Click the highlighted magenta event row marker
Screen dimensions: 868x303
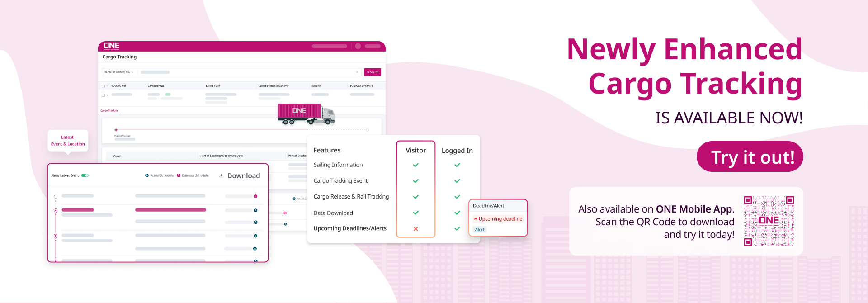[56, 211]
